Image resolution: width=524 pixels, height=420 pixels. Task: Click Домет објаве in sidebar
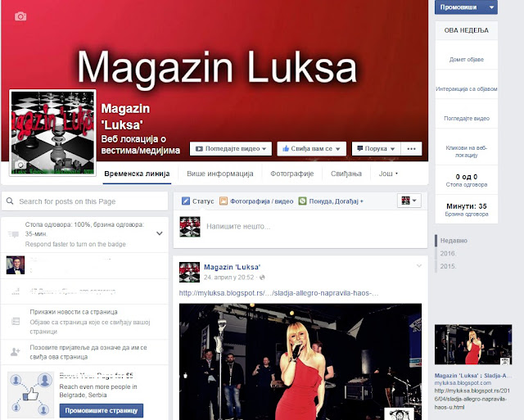467,60
